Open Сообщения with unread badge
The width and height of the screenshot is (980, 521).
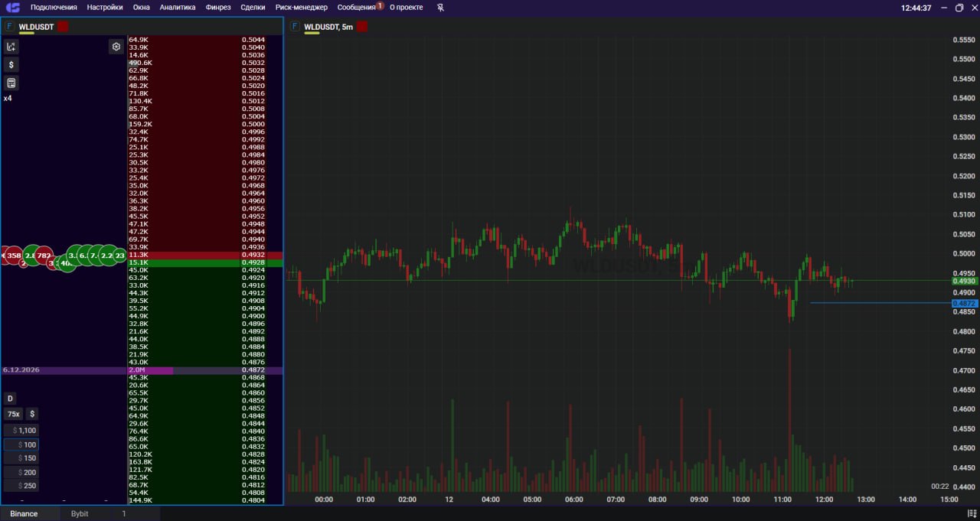coord(360,7)
